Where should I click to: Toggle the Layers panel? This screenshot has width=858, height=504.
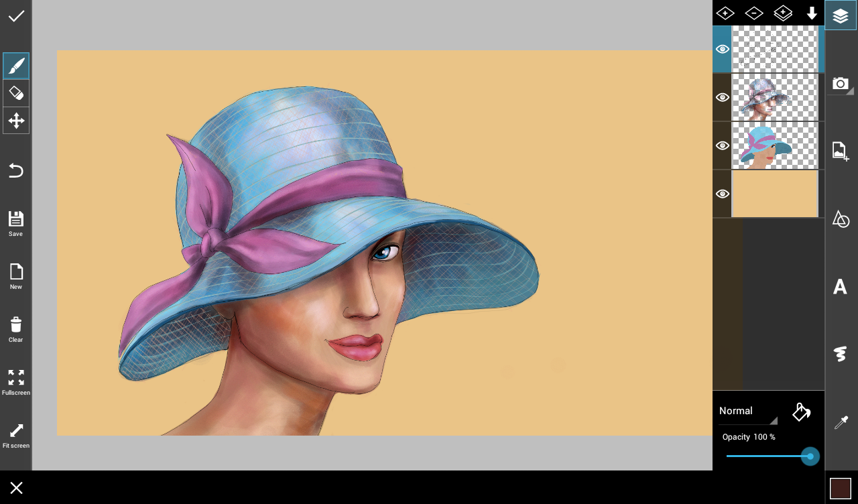pyautogui.click(x=841, y=15)
